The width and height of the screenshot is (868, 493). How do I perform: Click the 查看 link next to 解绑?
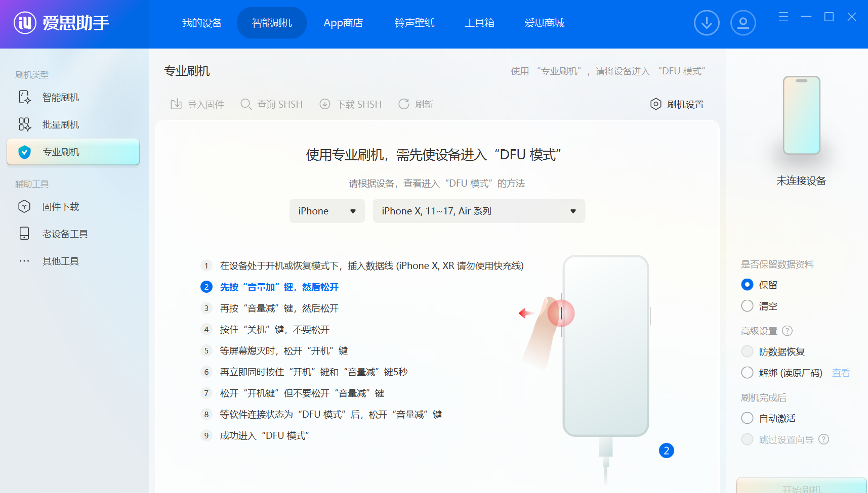(841, 373)
